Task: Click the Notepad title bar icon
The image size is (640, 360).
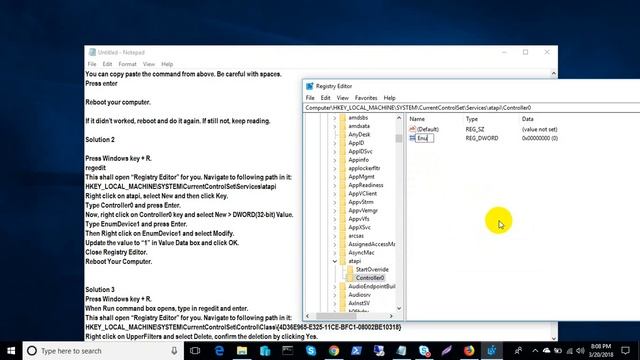Action: tap(92, 52)
